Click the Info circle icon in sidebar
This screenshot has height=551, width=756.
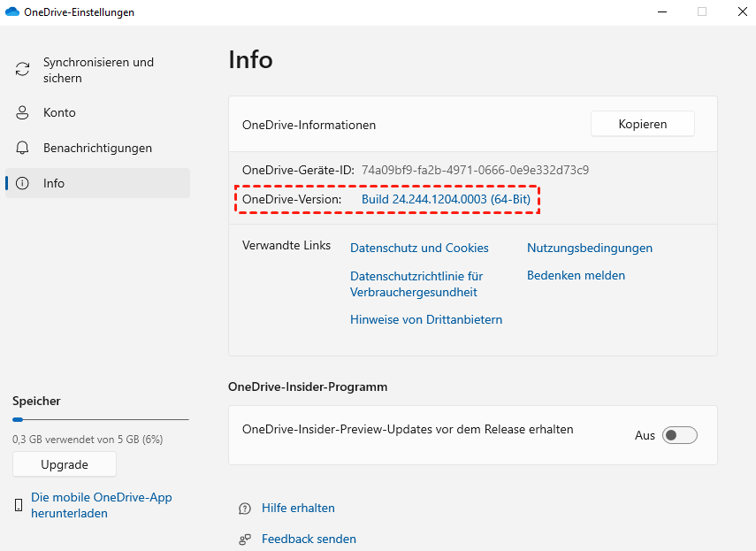tap(23, 183)
